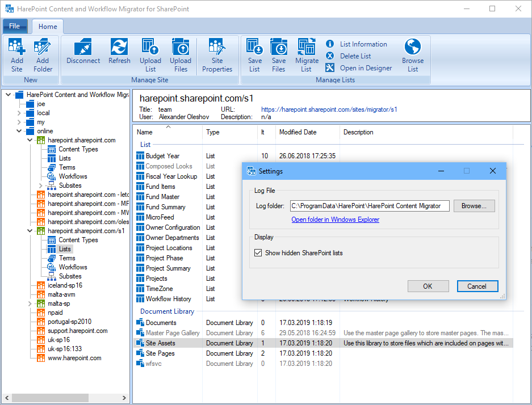Select Terms under harepoint.sharepoint.com/s1
Screen dimensions: 532x405
coord(67,258)
